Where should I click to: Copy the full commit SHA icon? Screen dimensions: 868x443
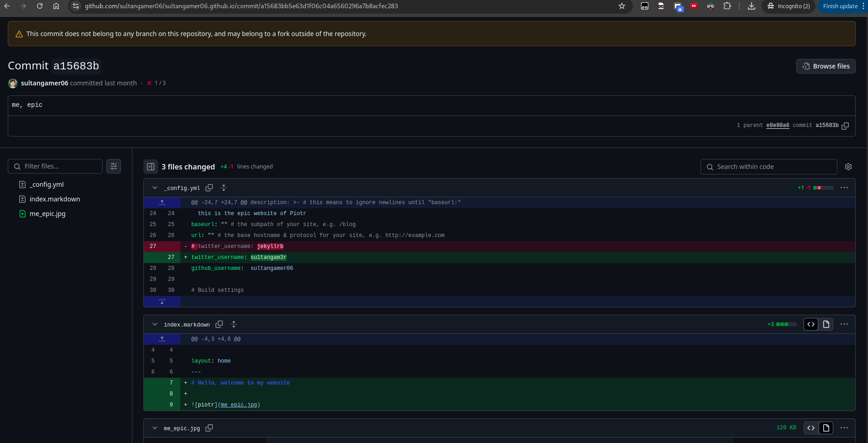(845, 126)
